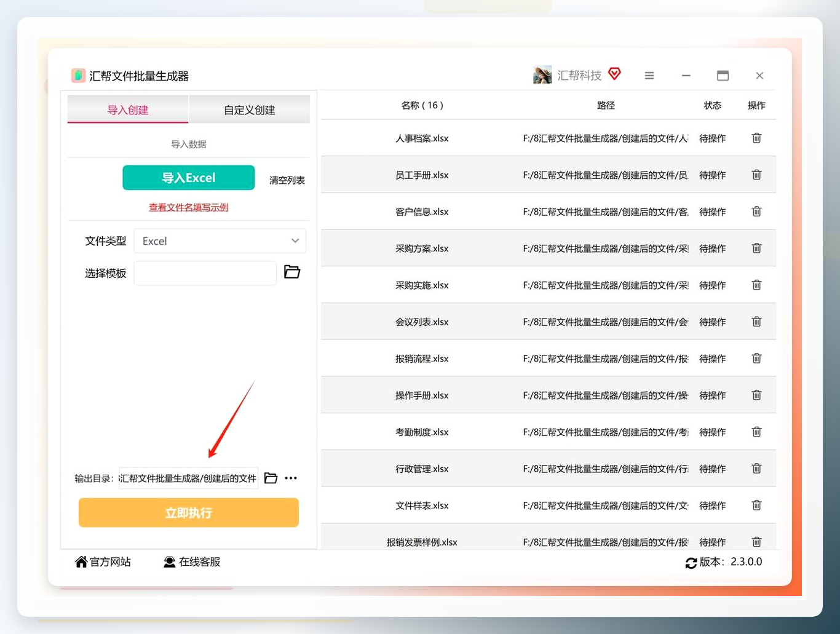Click the red VIP diamond badge
This screenshot has height=634, width=840.
(614, 74)
